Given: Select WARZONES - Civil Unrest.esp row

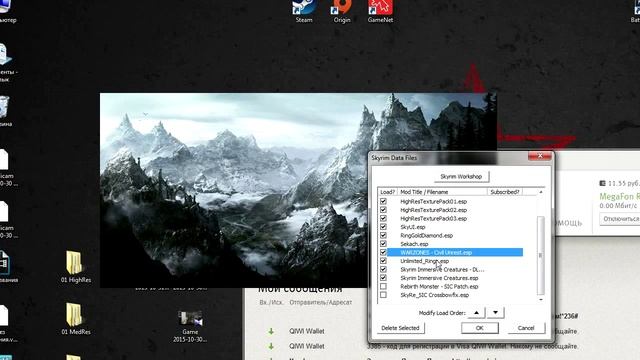Looking at the screenshot, I should pyautogui.click(x=455, y=252).
